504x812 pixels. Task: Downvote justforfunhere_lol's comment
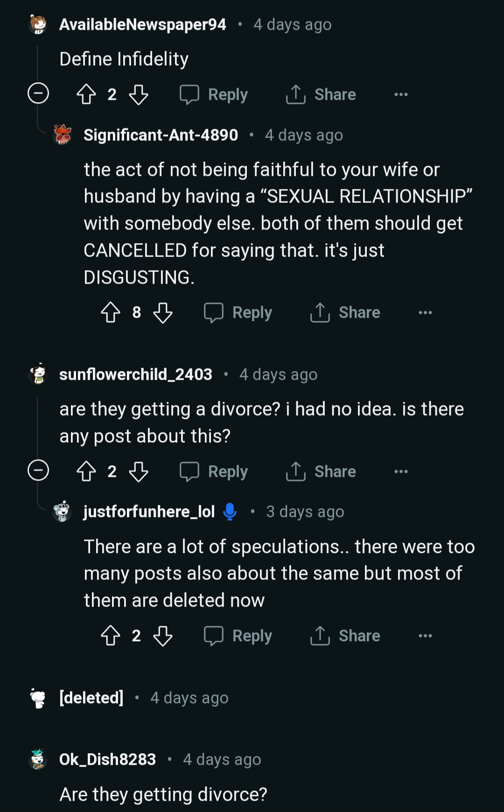pos(163,636)
